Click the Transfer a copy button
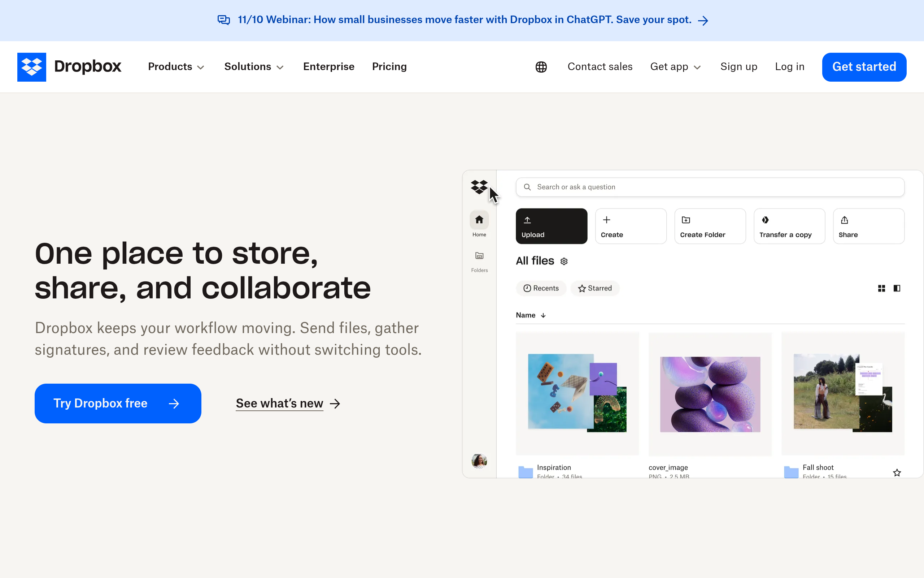 [x=789, y=226]
